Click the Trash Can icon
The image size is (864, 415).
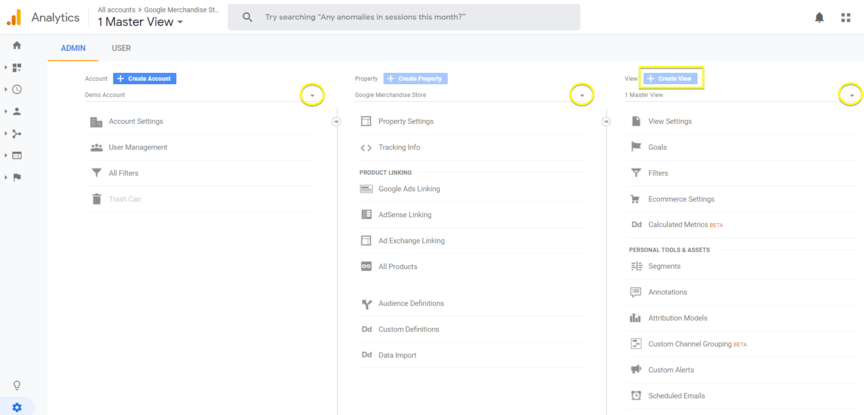96,199
